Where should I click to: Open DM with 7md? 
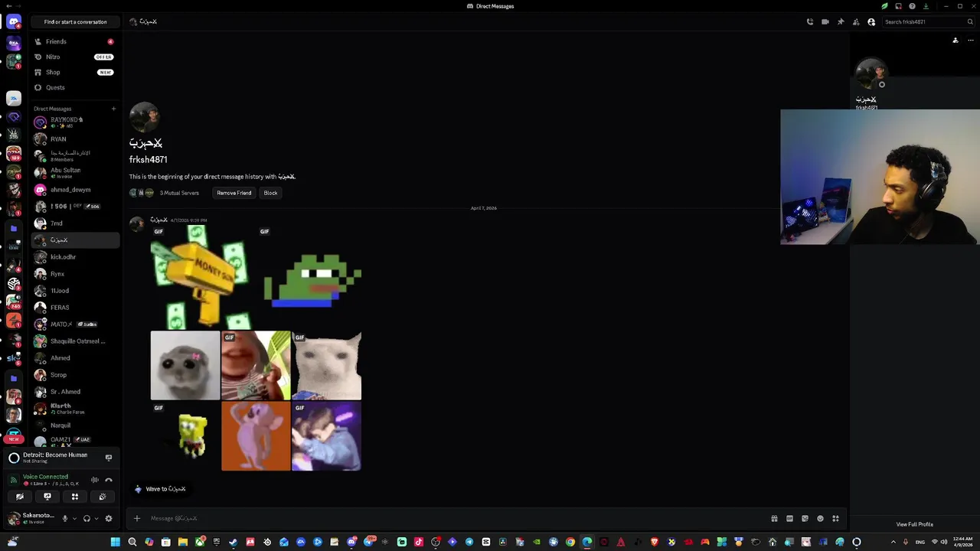(x=75, y=223)
